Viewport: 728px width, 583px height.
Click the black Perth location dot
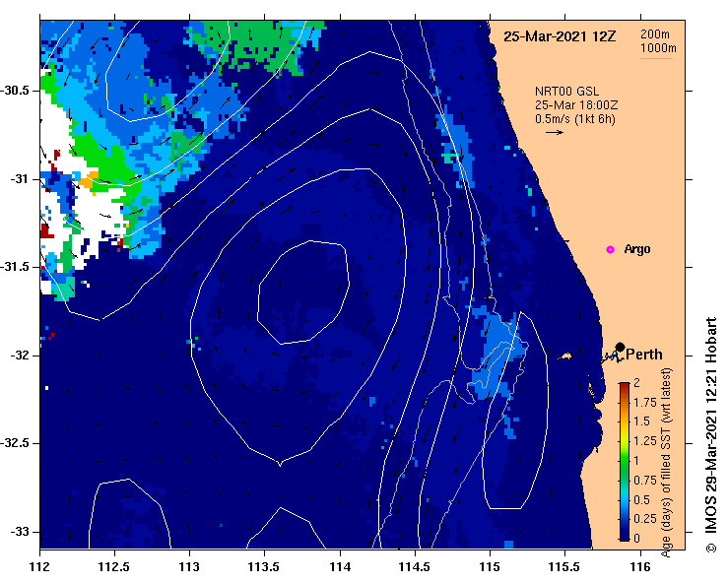[620, 347]
